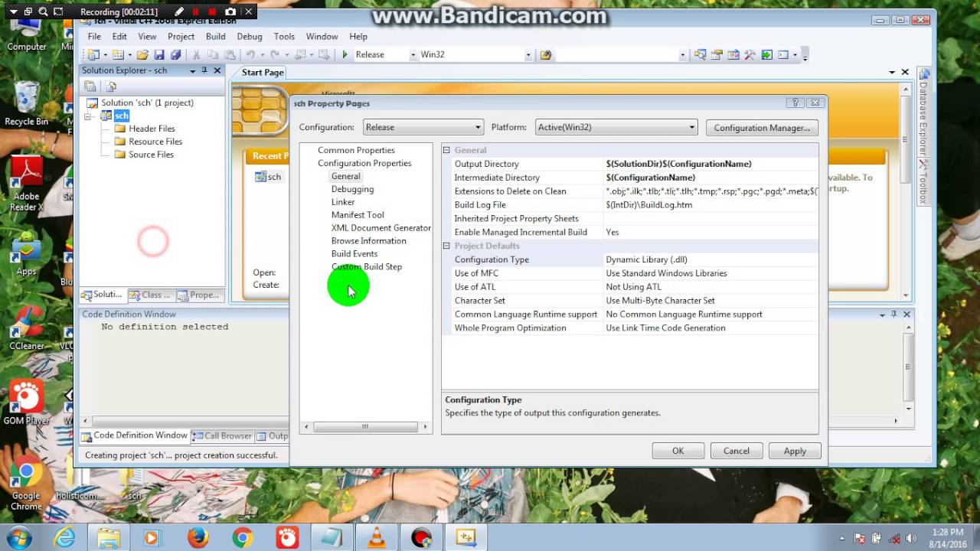The image size is (980, 551).
Task: Click the Undo arrow icon
Action: 250,54
